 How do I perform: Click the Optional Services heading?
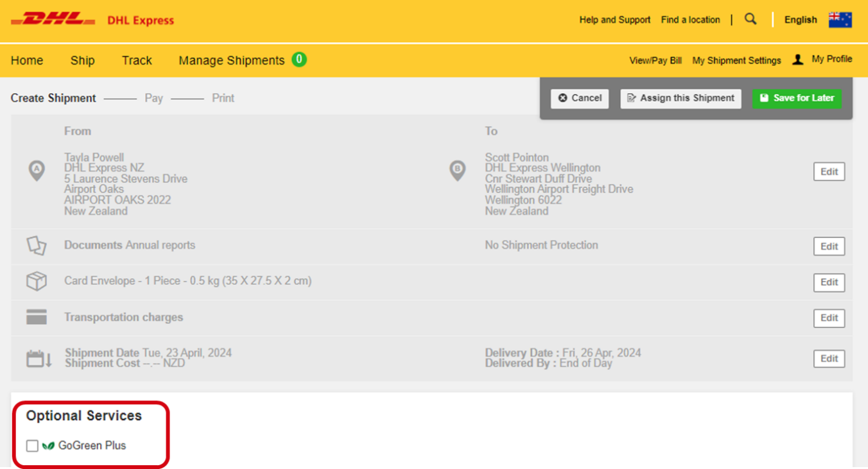pyautogui.click(x=84, y=416)
